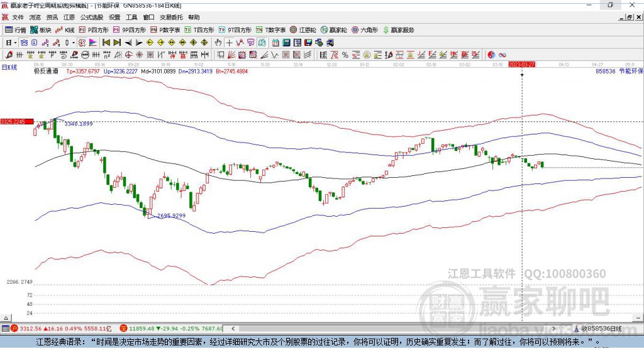Click the Gann fan rays icon
This screenshot has height=348, width=644.
231,55
